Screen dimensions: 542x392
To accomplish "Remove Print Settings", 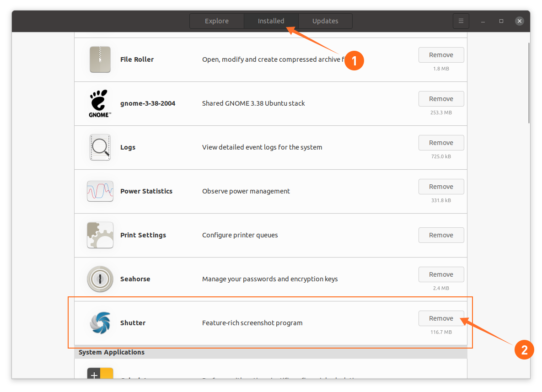I will pyautogui.click(x=441, y=235).
